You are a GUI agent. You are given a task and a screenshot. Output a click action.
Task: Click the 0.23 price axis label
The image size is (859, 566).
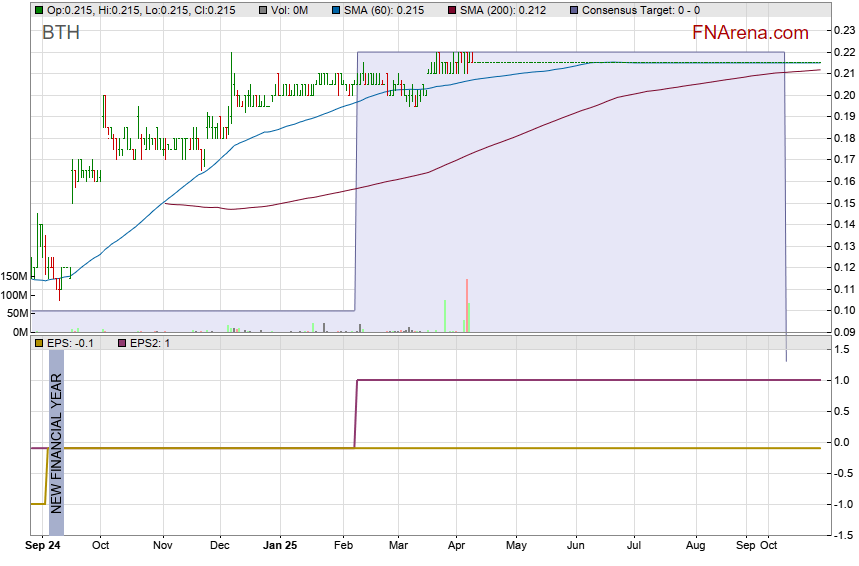pyautogui.click(x=843, y=31)
